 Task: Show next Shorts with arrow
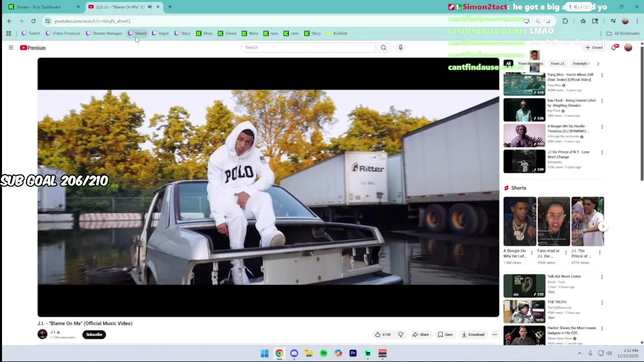point(603,226)
